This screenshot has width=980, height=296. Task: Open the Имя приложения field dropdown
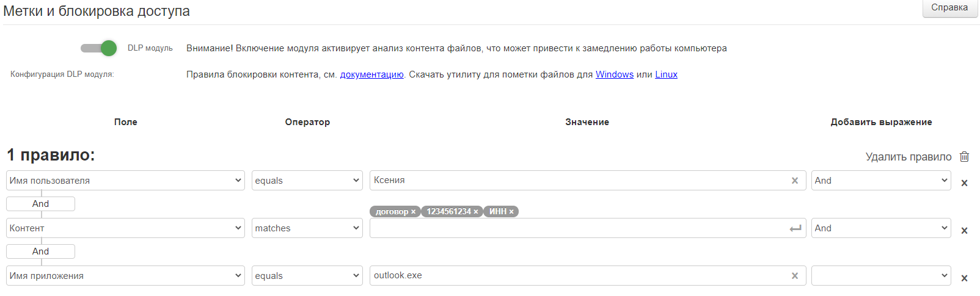tap(125, 276)
